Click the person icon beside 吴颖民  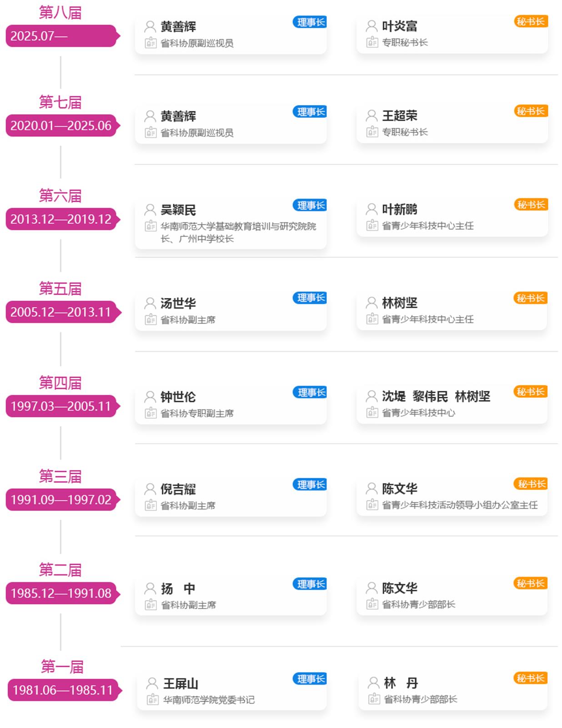[150, 210]
